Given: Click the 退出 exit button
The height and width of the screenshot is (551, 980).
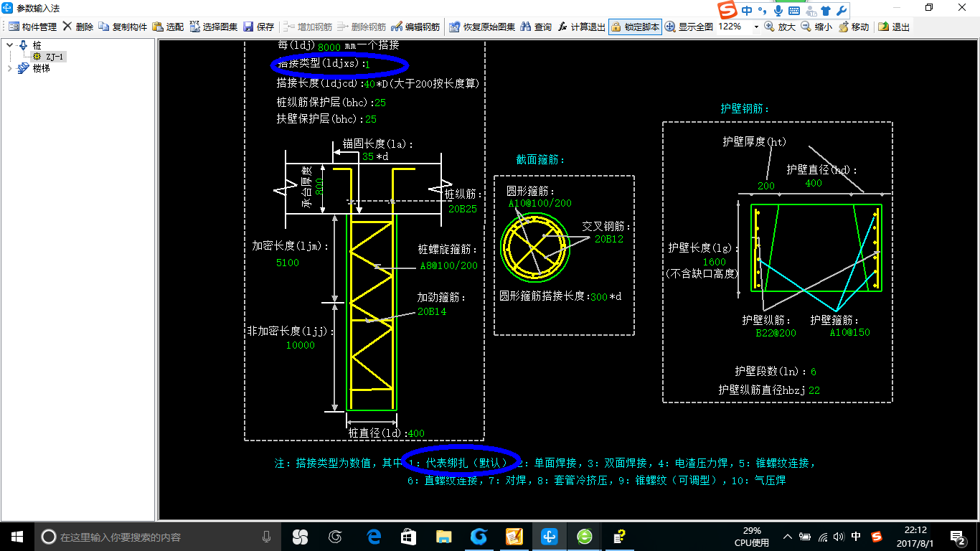Looking at the screenshot, I should pos(894,27).
